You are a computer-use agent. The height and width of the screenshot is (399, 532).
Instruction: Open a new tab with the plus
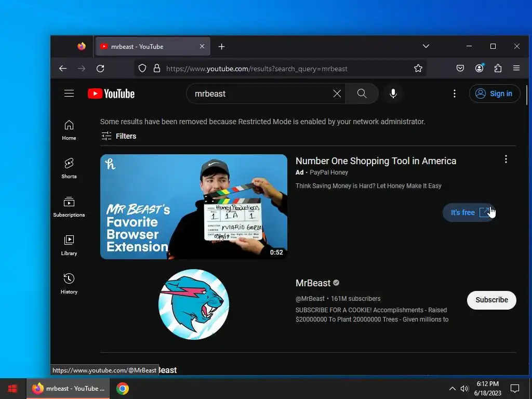pos(221,46)
